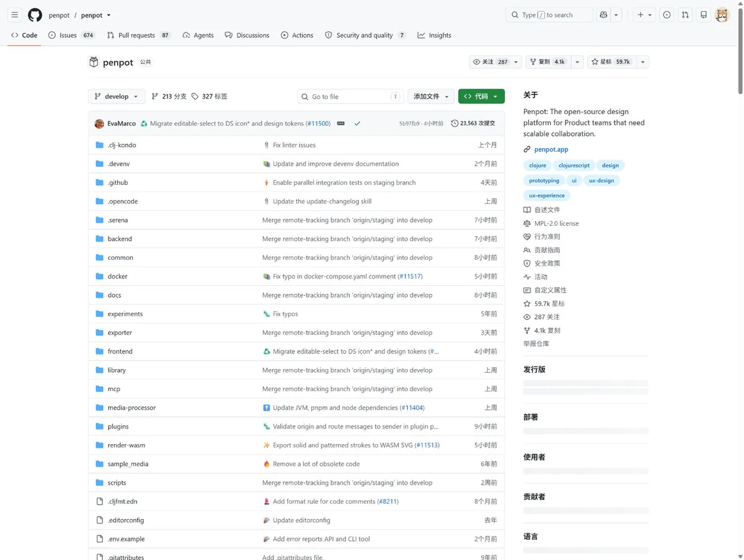Image resolution: width=744 pixels, height=560 pixels.
Task: Switch to the Code tab
Action: tap(24, 35)
